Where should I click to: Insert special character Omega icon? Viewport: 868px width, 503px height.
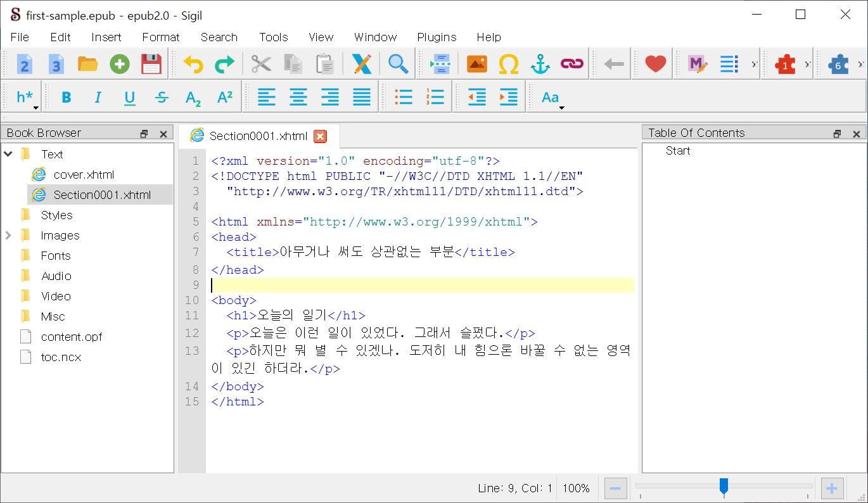pyautogui.click(x=508, y=64)
